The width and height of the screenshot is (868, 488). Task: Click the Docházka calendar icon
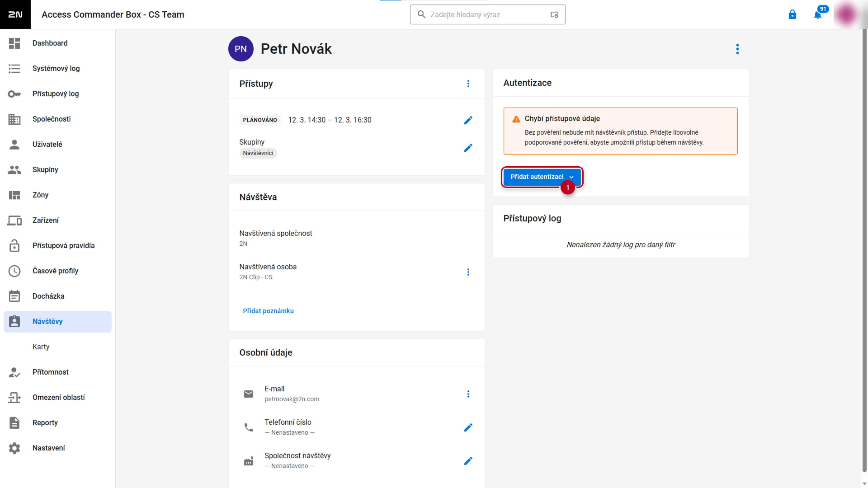(14, 296)
